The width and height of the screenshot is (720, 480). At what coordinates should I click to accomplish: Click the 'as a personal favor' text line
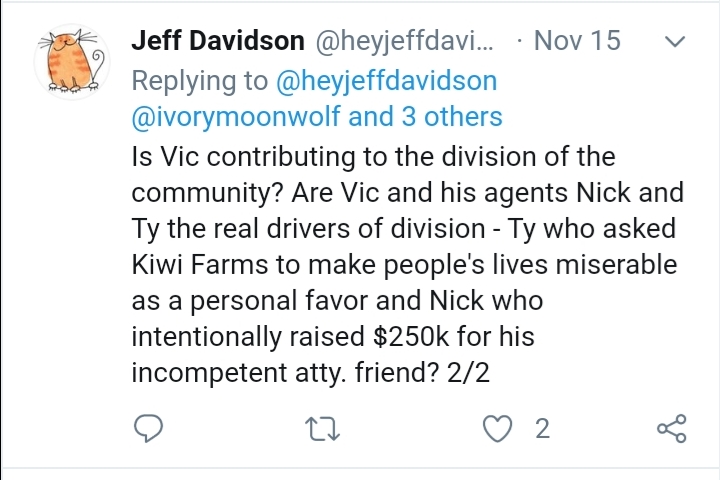click(338, 301)
